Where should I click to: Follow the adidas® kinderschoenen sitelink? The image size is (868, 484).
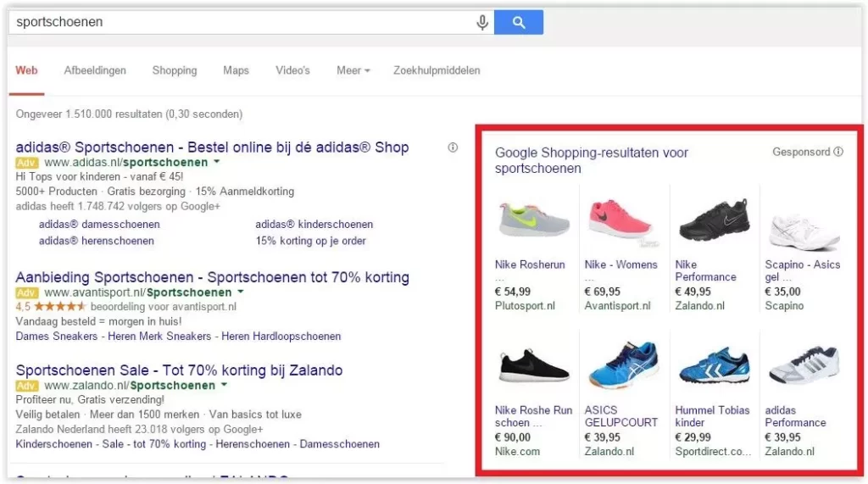[x=314, y=225]
